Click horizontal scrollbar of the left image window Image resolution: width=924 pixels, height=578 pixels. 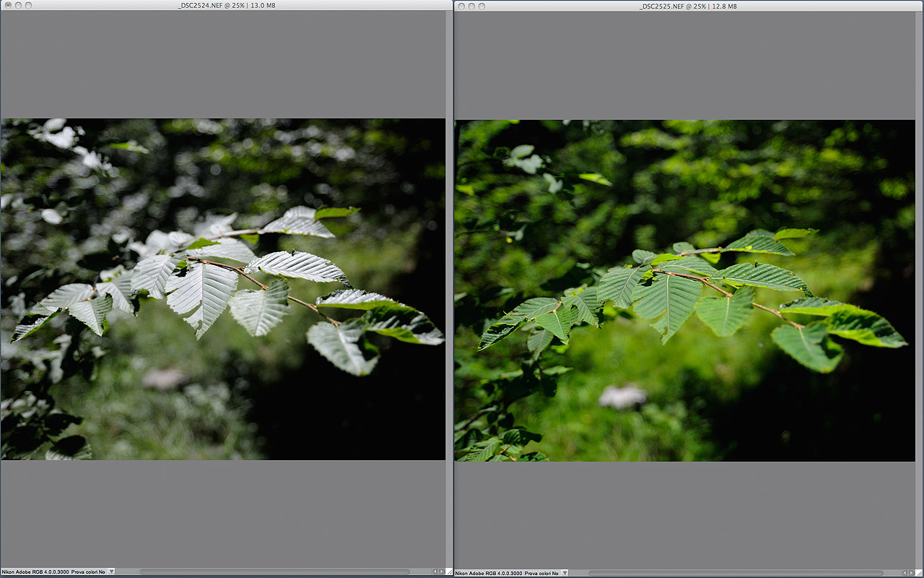(x=274, y=572)
